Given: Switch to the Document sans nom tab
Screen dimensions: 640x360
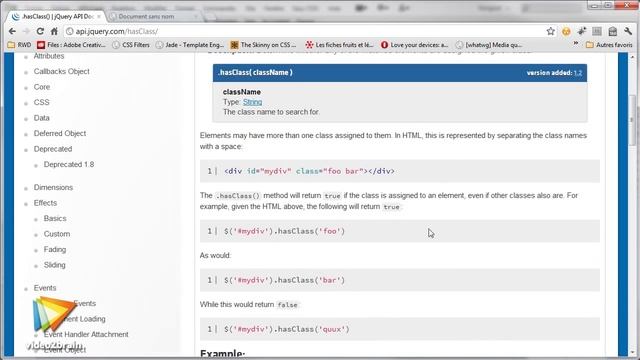Looking at the screenshot, I should tap(153, 16).
